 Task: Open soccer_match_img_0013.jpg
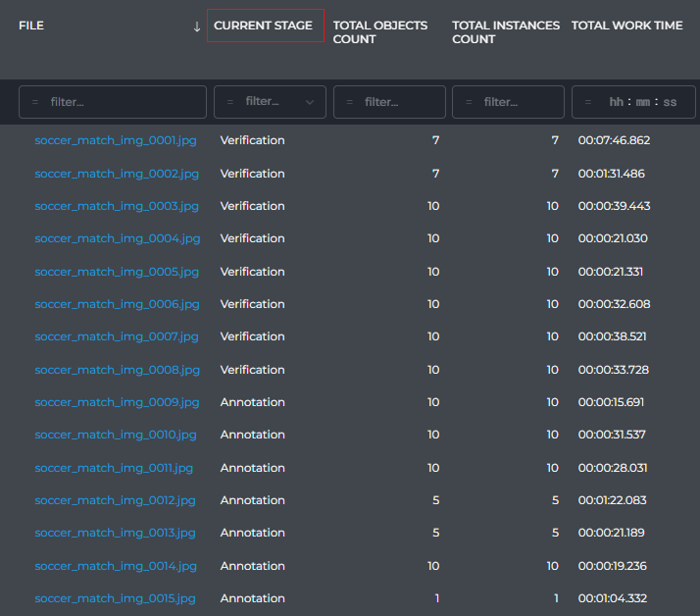(115, 533)
